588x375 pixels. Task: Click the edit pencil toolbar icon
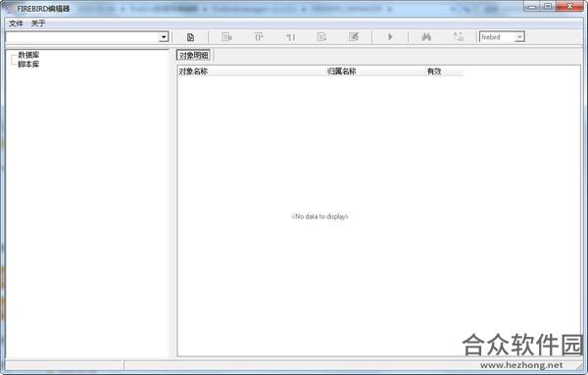[354, 37]
